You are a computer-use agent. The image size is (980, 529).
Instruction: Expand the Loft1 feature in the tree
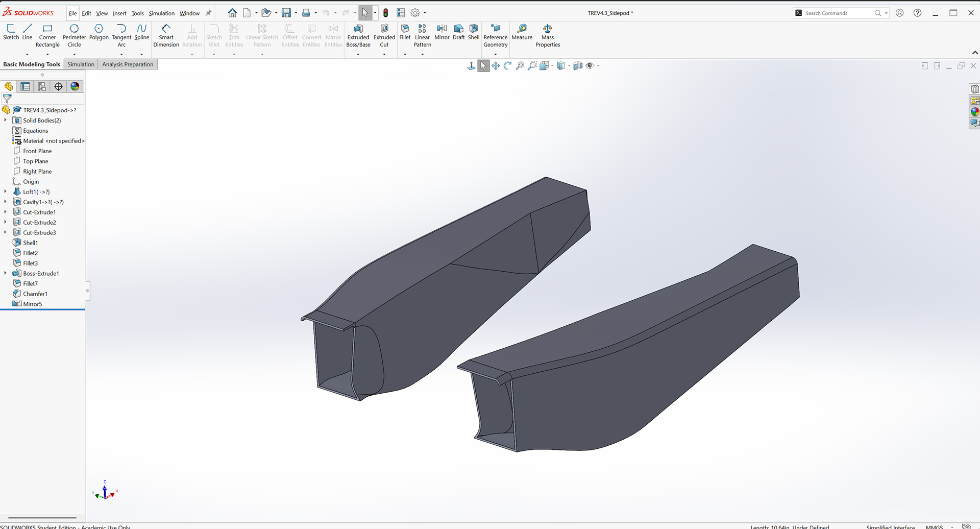click(6, 191)
